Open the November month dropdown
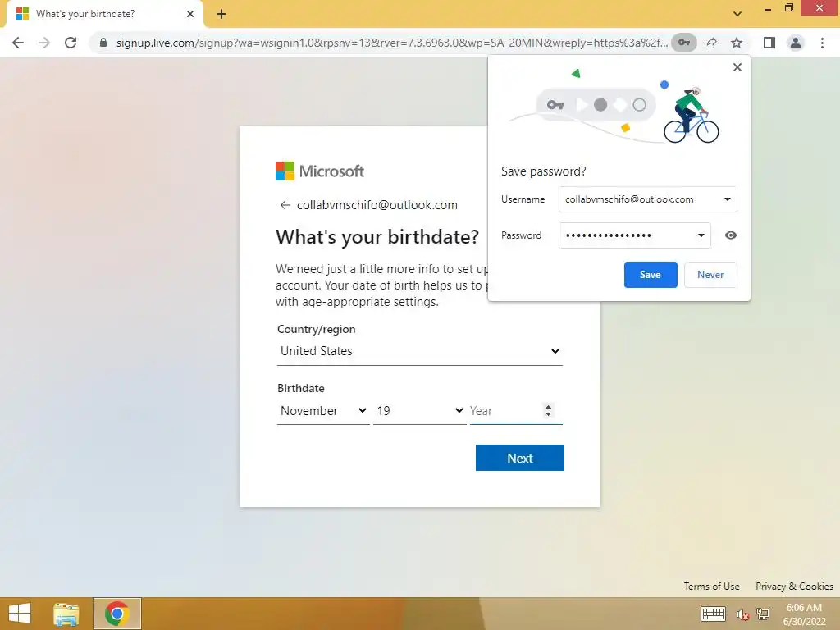The width and height of the screenshot is (840, 630). (323, 411)
